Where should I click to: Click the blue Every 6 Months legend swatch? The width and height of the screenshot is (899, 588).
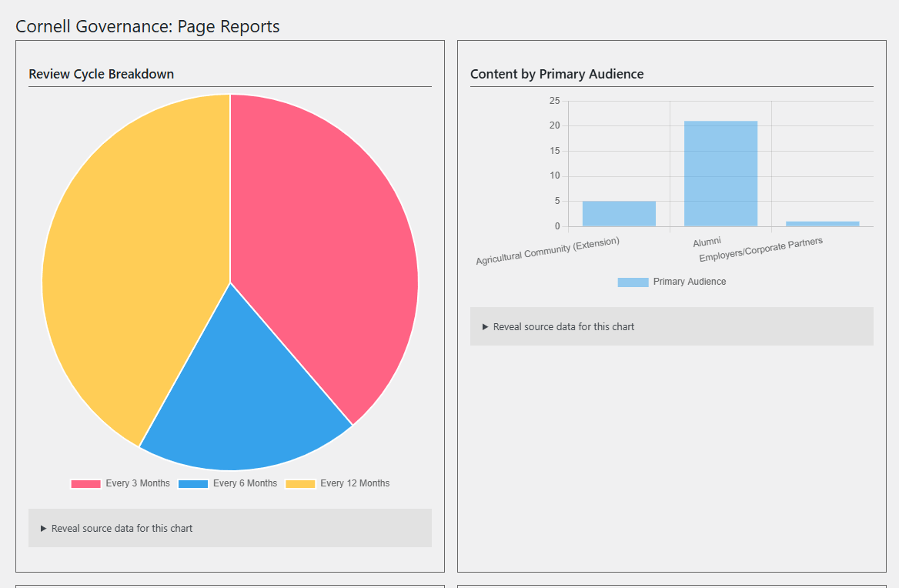[193, 483]
